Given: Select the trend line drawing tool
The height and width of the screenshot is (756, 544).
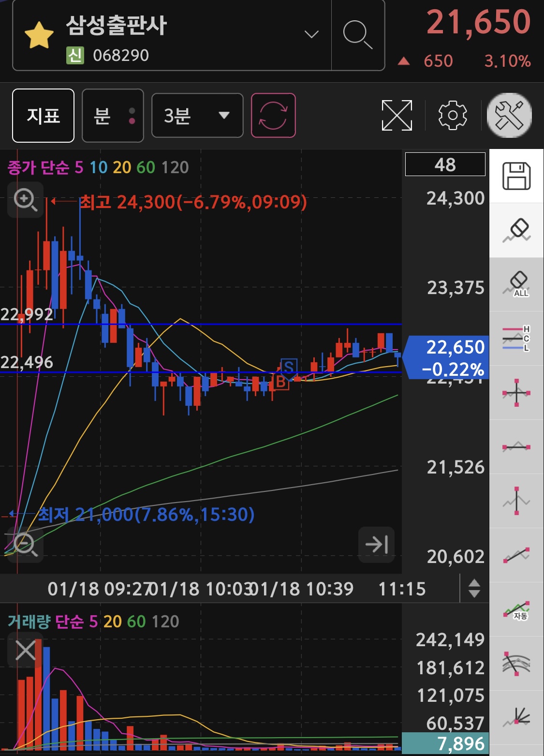Looking at the screenshot, I should coord(516,555).
